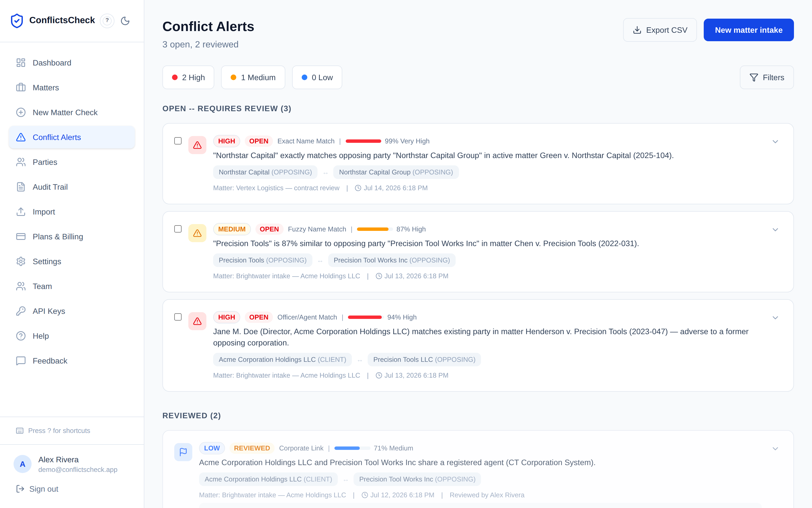Screen dimensions: 812x508
Task: Filter by 2 High severity chip
Action: (x=188, y=78)
